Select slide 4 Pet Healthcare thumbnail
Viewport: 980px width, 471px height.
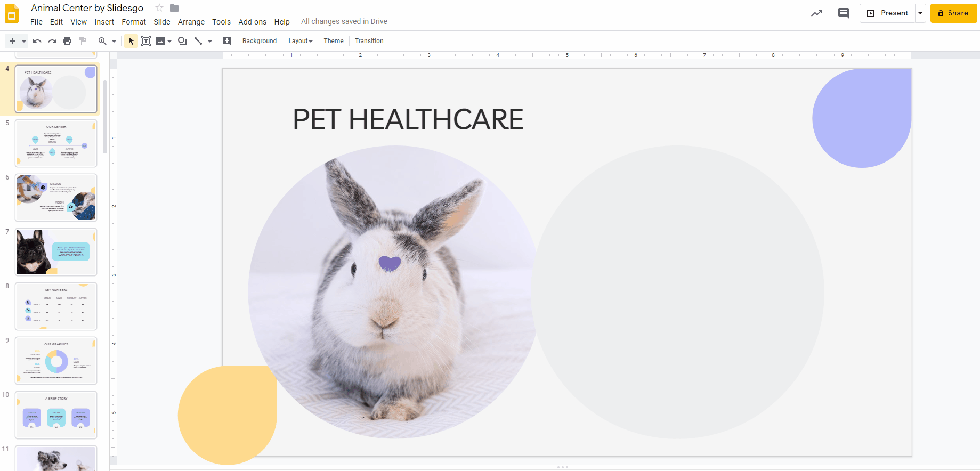[56, 89]
